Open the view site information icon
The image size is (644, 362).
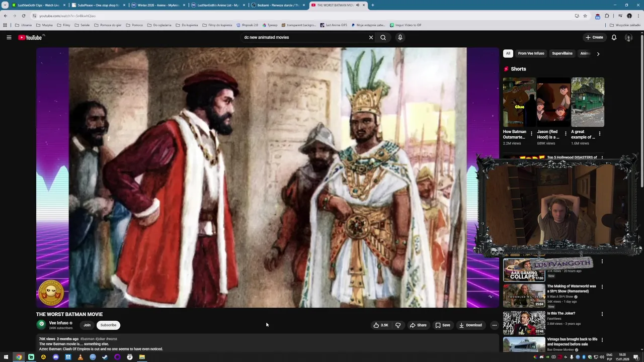(34, 16)
